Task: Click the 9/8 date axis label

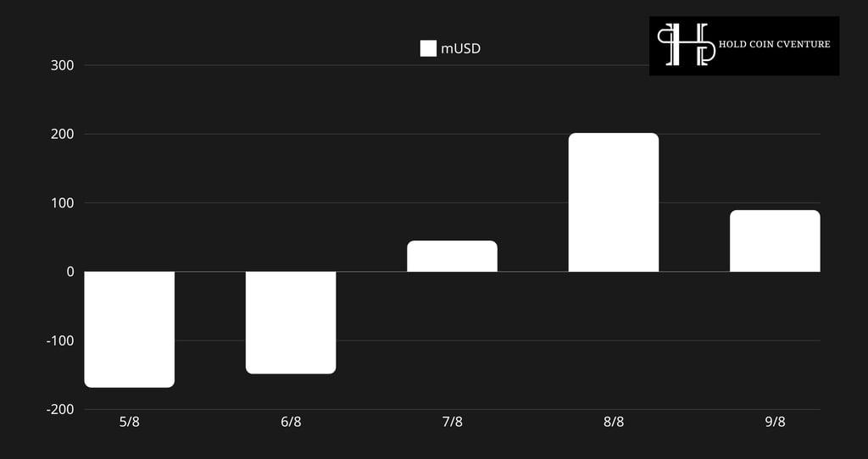Action: pos(775,422)
